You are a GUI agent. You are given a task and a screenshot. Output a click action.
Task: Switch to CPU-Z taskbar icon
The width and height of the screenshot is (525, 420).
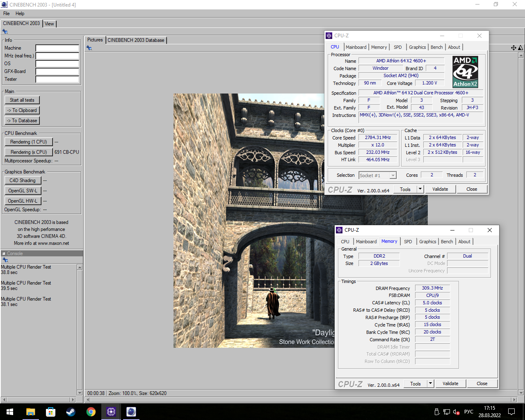pos(111,412)
